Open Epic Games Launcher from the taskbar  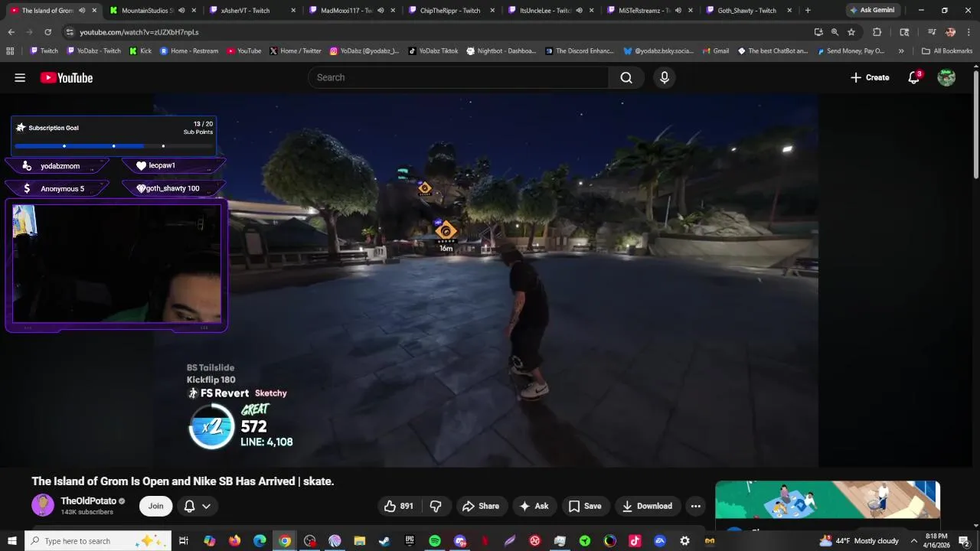coord(410,541)
